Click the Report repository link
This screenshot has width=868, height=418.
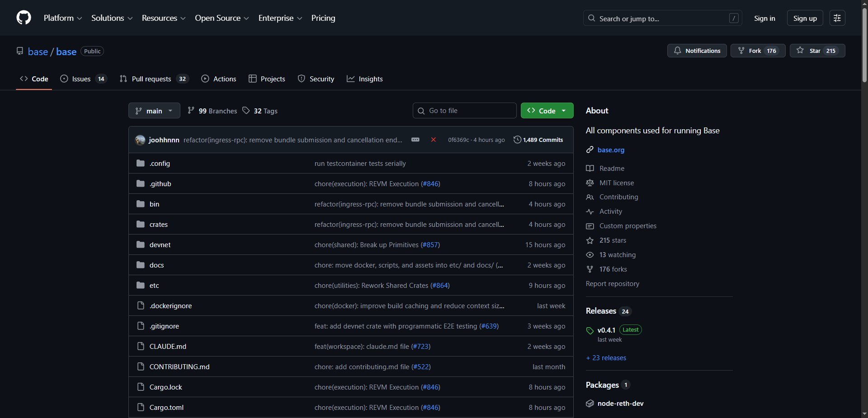tap(613, 284)
